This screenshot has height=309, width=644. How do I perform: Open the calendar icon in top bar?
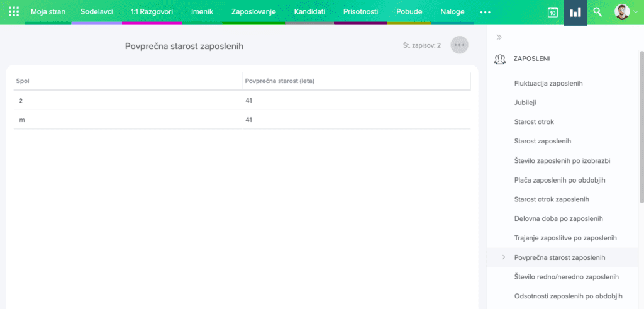click(x=552, y=12)
